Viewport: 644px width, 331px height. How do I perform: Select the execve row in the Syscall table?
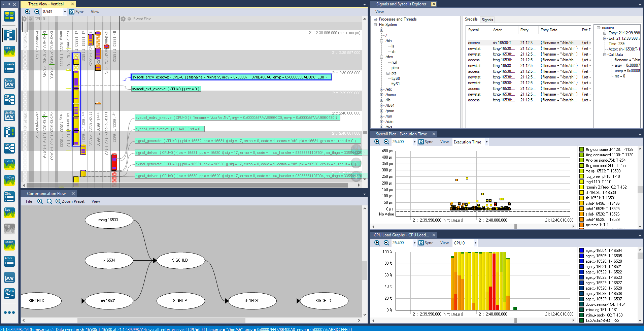474,43
